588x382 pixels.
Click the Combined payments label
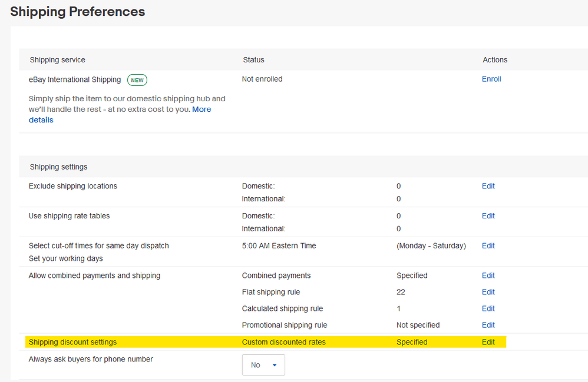[276, 275]
